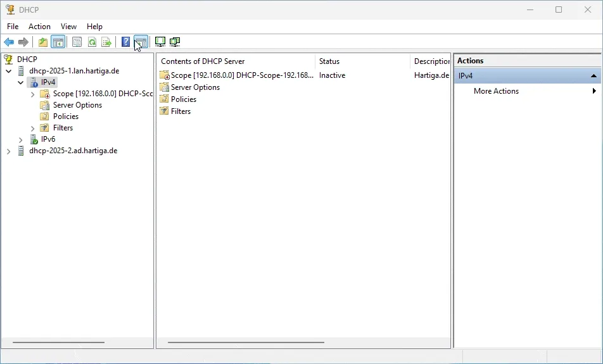Click the dhcp-2025-2 server icon in tree
603x364 pixels.
coord(21,151)
